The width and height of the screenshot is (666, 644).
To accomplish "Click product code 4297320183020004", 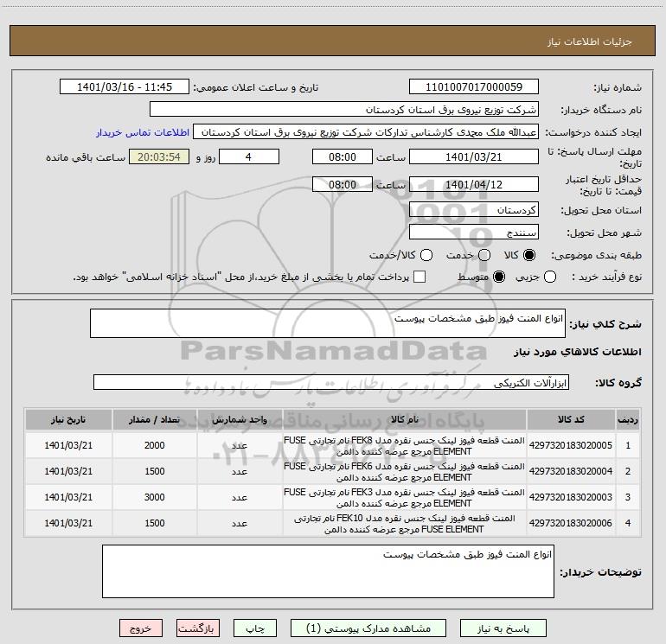I will (x=571, y=471).
